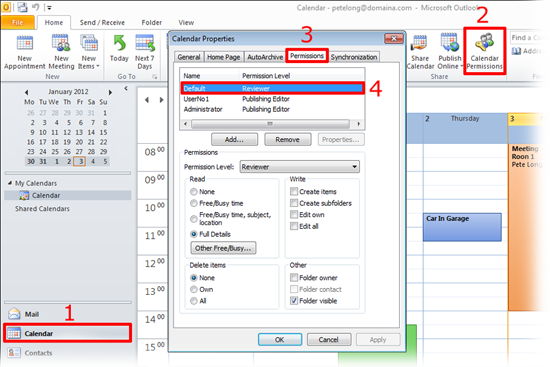Select Delete items All radio button
The height and width of the screenshot is (367, 550).
194,301
